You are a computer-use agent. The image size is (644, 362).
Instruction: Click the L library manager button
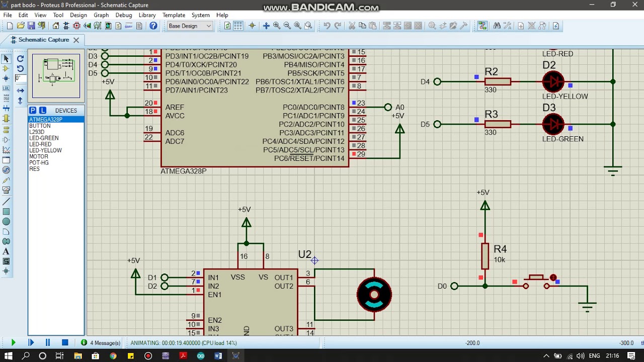43,110
